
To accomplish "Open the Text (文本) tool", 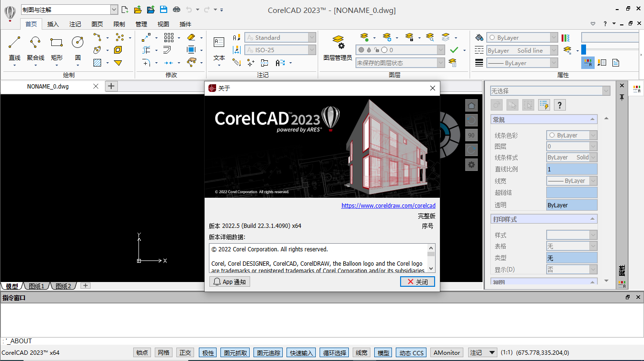I will point(219,49).
